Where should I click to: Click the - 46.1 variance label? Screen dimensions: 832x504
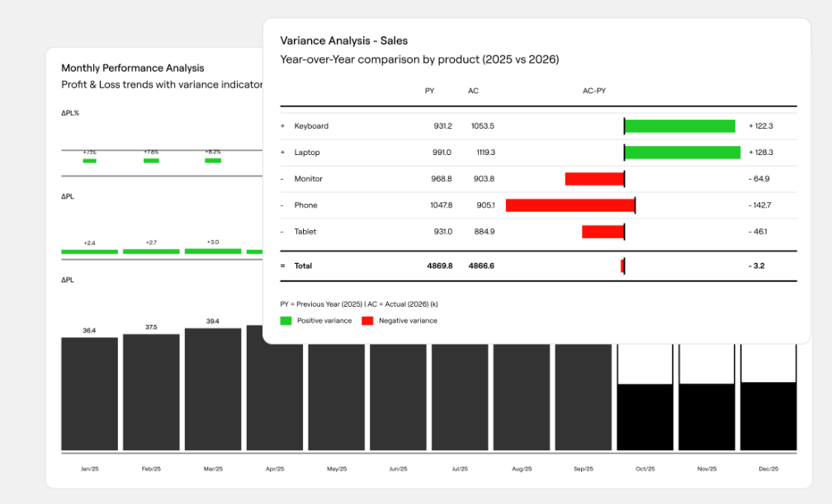pyautogui.click(x=758, y=232)
